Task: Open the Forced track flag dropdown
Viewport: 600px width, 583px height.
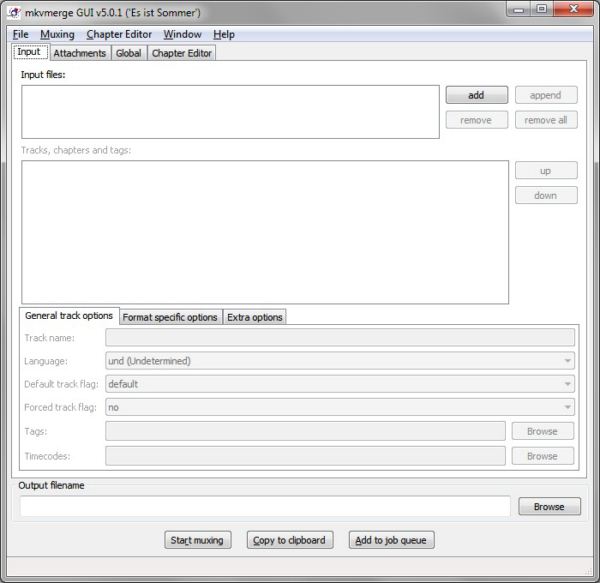Action: pos(340,407)
